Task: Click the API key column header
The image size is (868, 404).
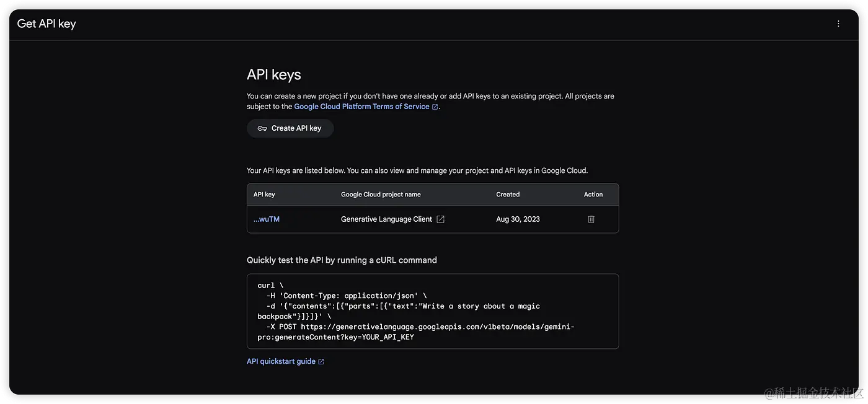Action: tap(264, 195)
